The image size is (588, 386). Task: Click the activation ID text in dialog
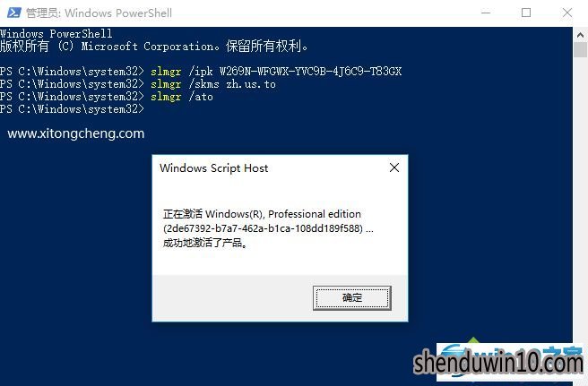pos(264,228)
